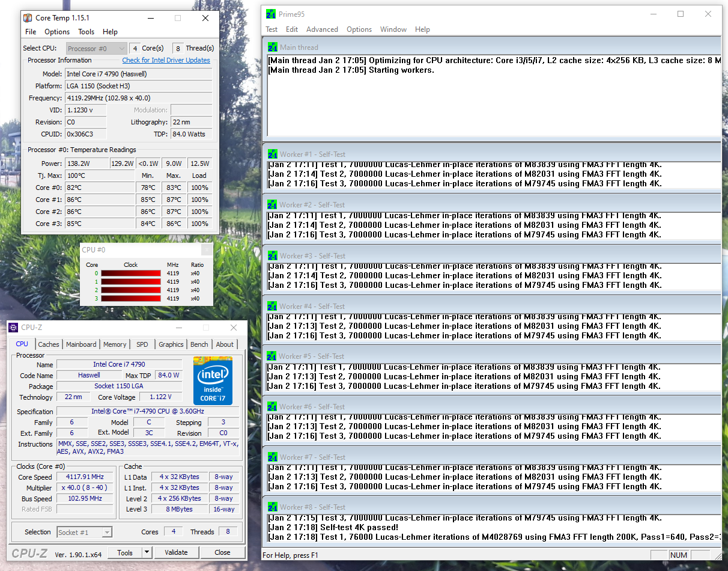728x571 pixels.
Task: Click the Intel Core i7 logo in CPU-Z
Action: 213,380
